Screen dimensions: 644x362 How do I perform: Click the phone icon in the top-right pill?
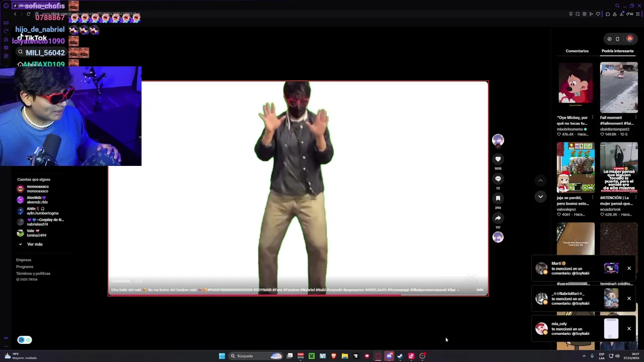[x=618, y=39]
